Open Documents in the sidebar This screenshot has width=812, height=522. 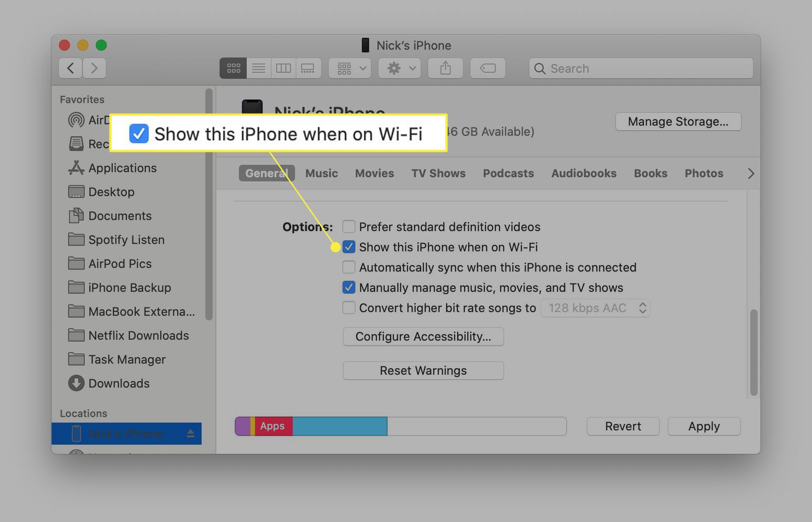(110, 216)
